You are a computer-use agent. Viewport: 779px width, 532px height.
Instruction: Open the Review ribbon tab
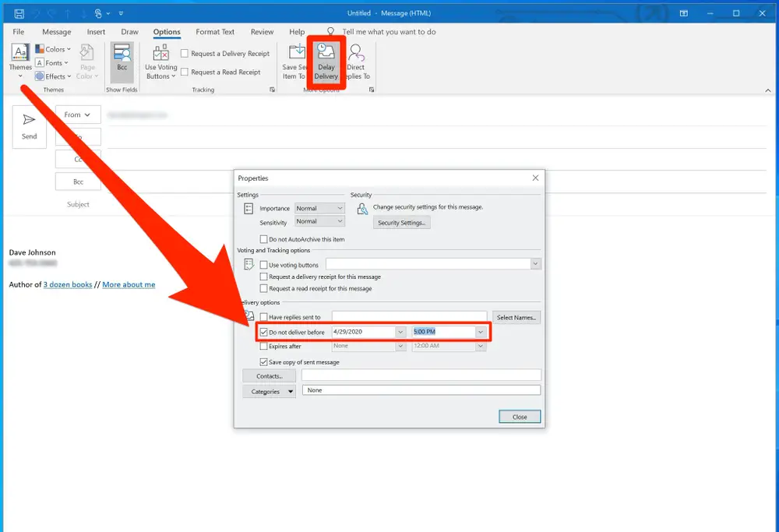pos(262,32)
